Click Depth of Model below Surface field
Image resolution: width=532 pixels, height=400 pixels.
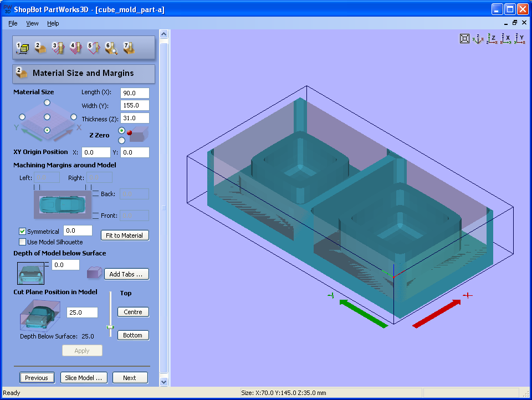click(65, 265)
